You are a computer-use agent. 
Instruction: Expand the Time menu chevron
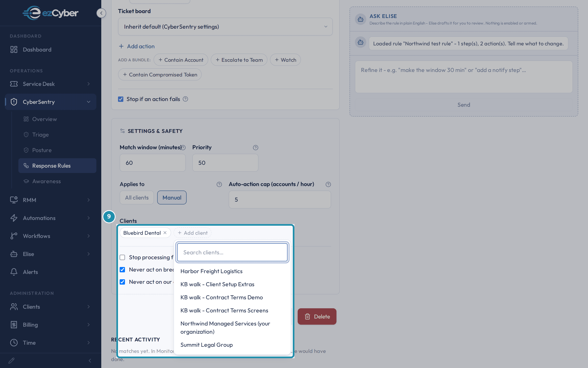pos(89,343)
